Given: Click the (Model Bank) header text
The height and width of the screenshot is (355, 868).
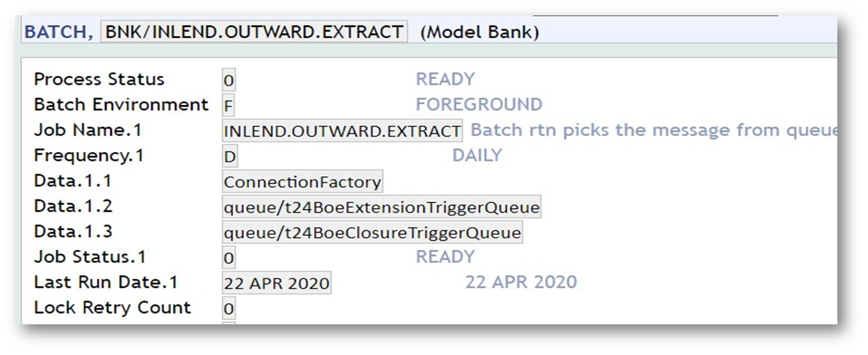Looking at the screenshot, I should click(480, 33).
